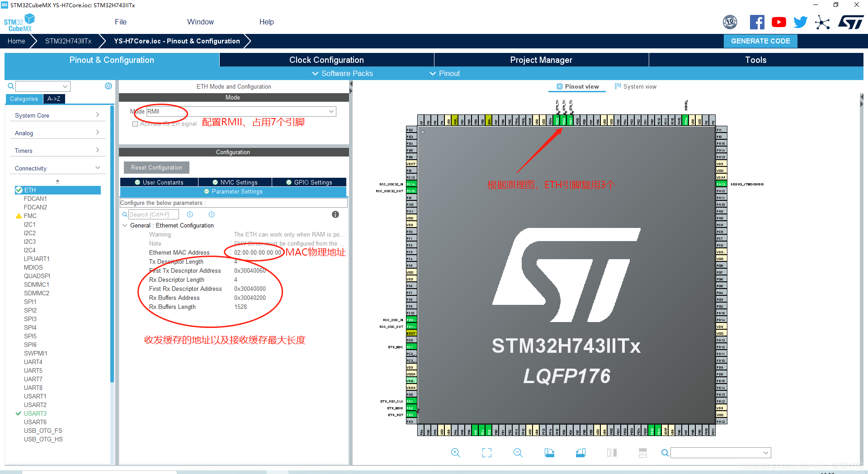Open the GPIO Settings tab
This screenshot has width=868, height=474.
click(309, 182)
